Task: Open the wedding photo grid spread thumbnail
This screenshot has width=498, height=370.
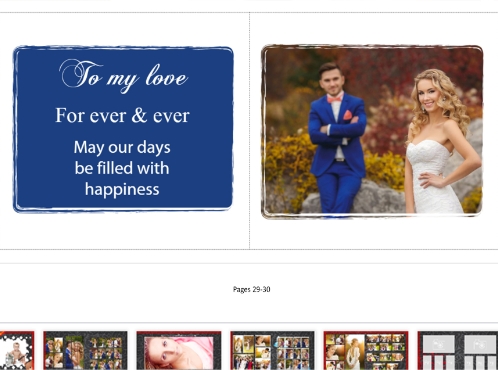Action: (x=272, y=350)
